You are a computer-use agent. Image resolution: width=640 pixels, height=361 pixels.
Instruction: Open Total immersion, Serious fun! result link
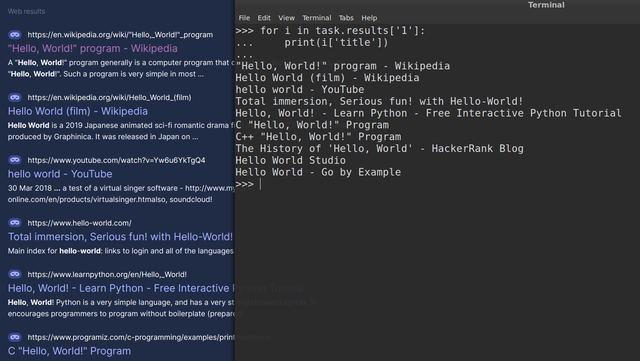tap(120, 236)
